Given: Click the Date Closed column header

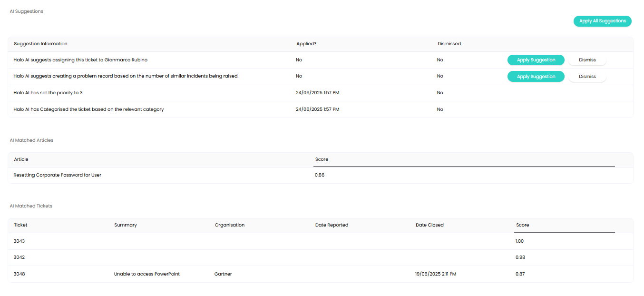Looking at the screenshot, I should (x=429, y=225).
